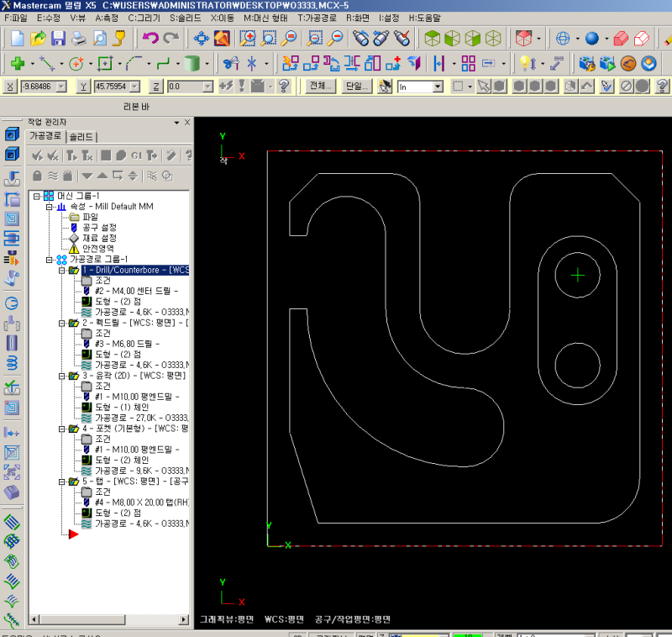Click the Fit to screen icon
The width and height of the screenshot is (672, 637).
pyautogui.click(x=202, y=38)
